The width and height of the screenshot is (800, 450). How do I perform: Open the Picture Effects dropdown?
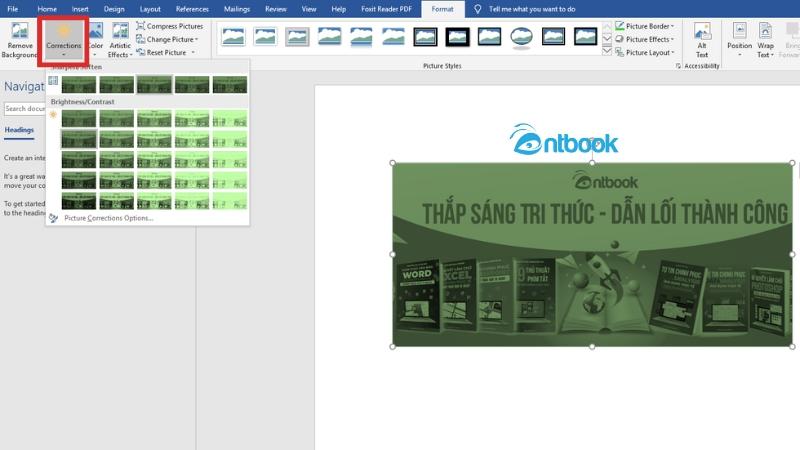[644, 39]
